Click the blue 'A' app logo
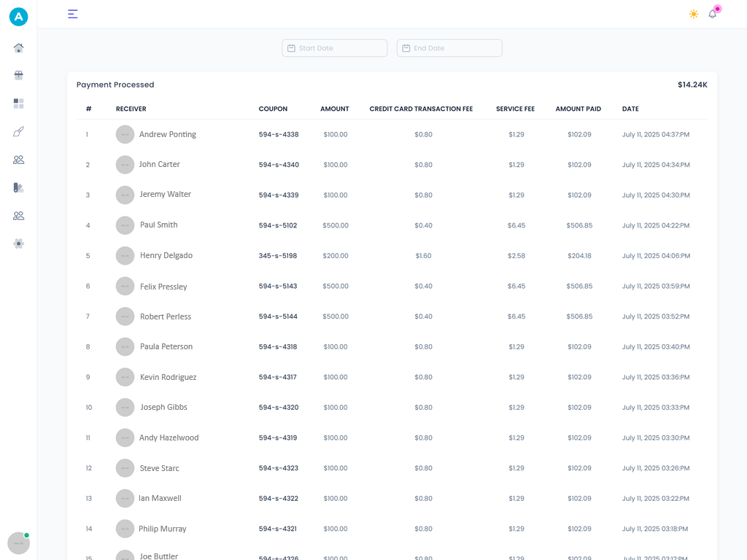The width and height of the screenshot is (747, 560). click(x=18, y=17)
